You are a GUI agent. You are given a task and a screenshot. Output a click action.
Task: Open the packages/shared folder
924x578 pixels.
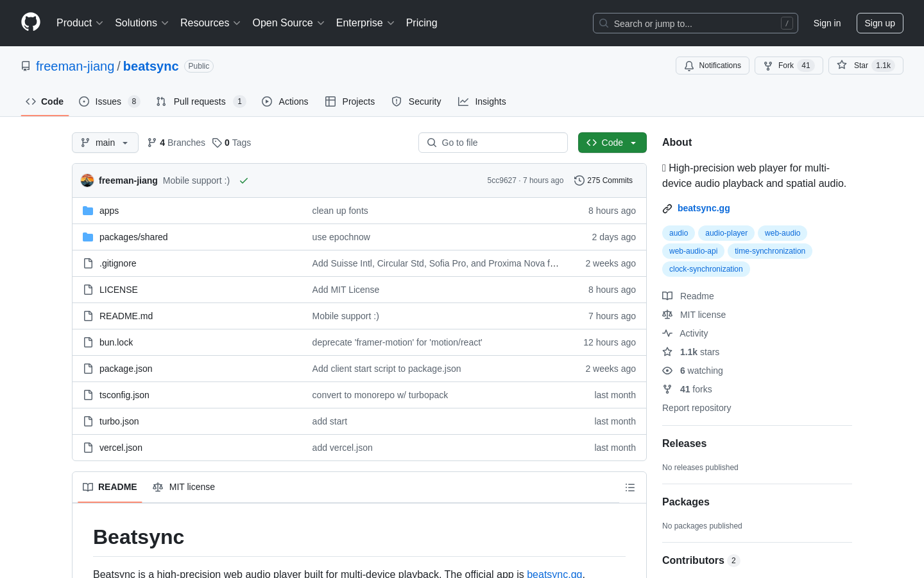coord(133,237)
